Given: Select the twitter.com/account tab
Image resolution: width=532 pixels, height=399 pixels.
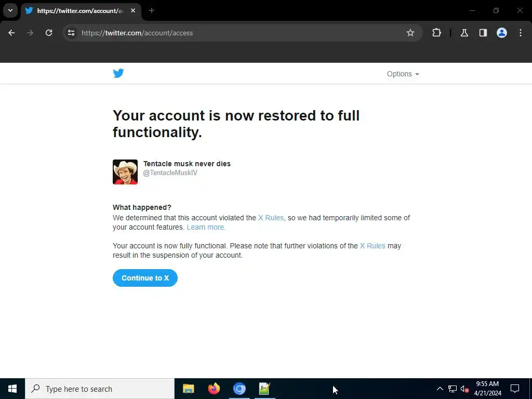Looking at the screenshot, I should click(x=81, y=10).
